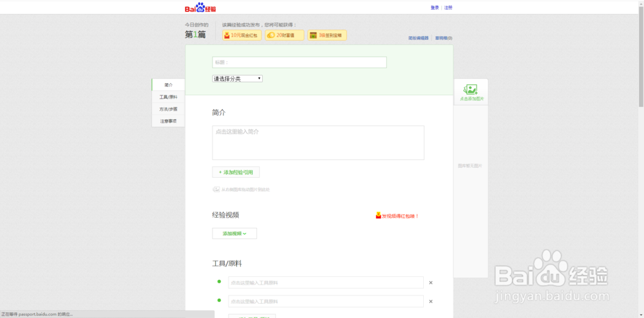Image resolution: width=644 pixels, height=318 pixels.
Task: Open the 登录 login link
Action: tap(435, 8)
